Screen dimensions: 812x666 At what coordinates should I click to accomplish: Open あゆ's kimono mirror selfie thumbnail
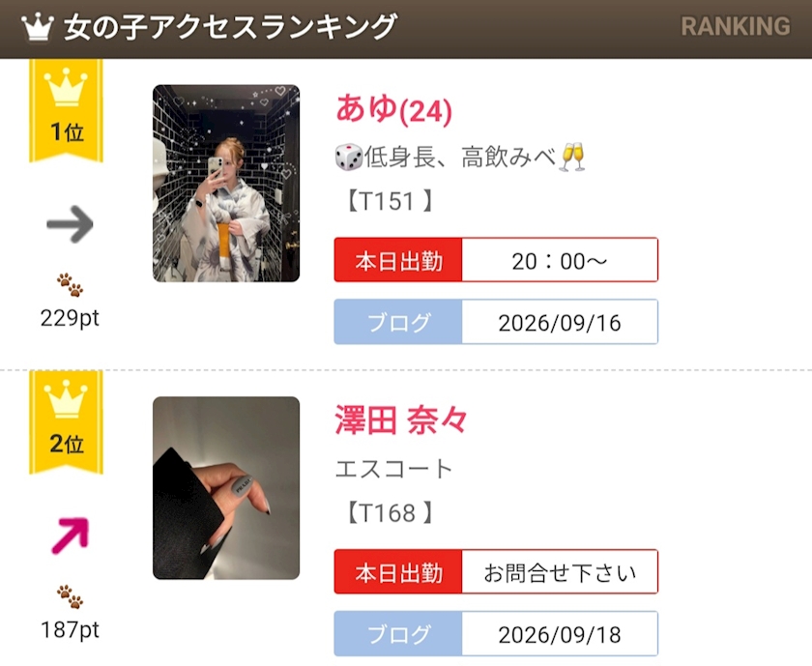pyautogui.click(x=226, y=184)
